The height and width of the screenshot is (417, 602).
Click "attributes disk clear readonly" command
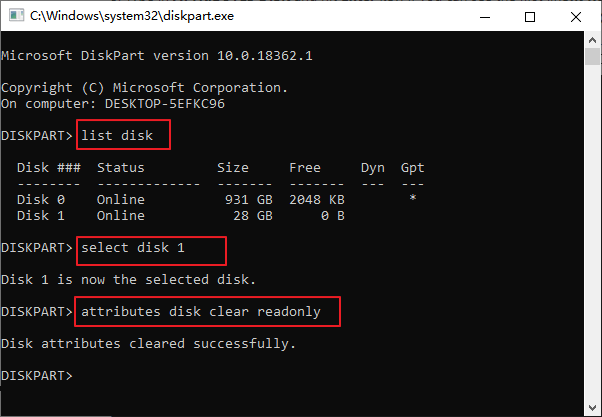[201, 312]
